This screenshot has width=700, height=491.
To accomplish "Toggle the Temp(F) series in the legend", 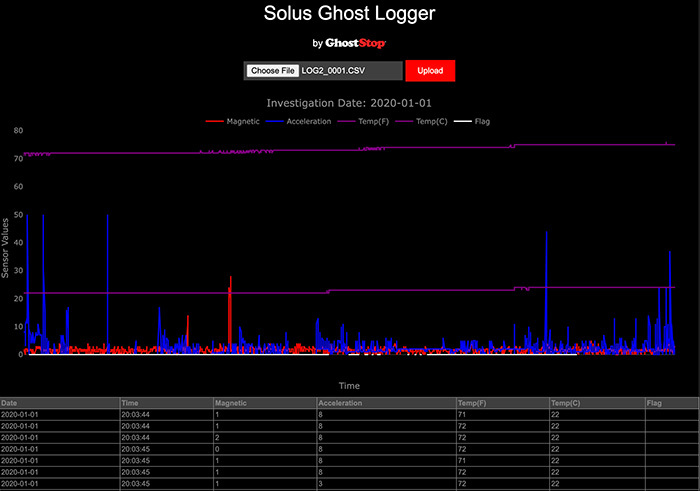I will (363, 121).
